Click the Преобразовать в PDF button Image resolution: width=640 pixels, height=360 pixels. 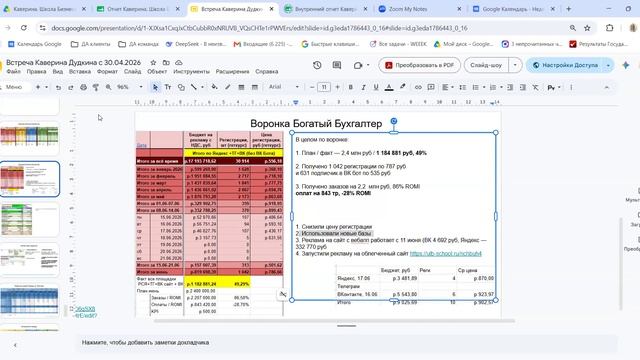[x=419, y=65]
